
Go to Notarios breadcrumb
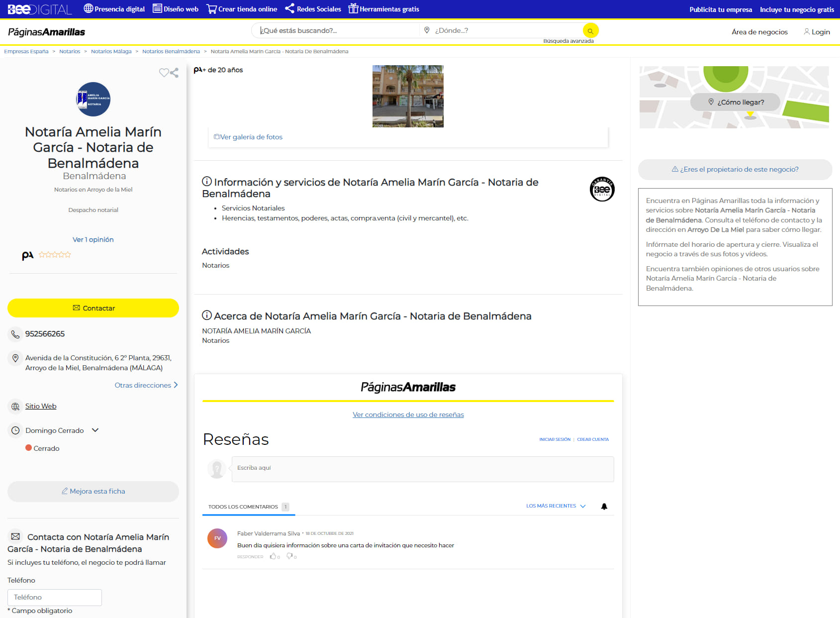pos(70,52)
